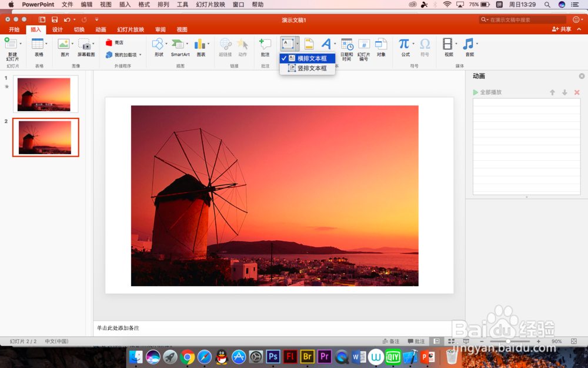Switch to the 开始 Home tab
The image size is (588, 368).
(x=14, y=29)
